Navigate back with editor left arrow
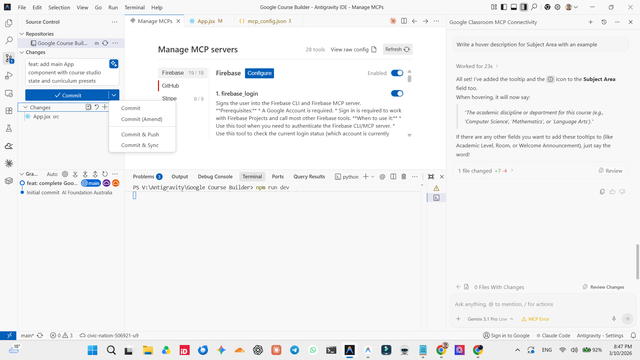The width and height of the screenshot is (640, 360). [x=414, y=21]
